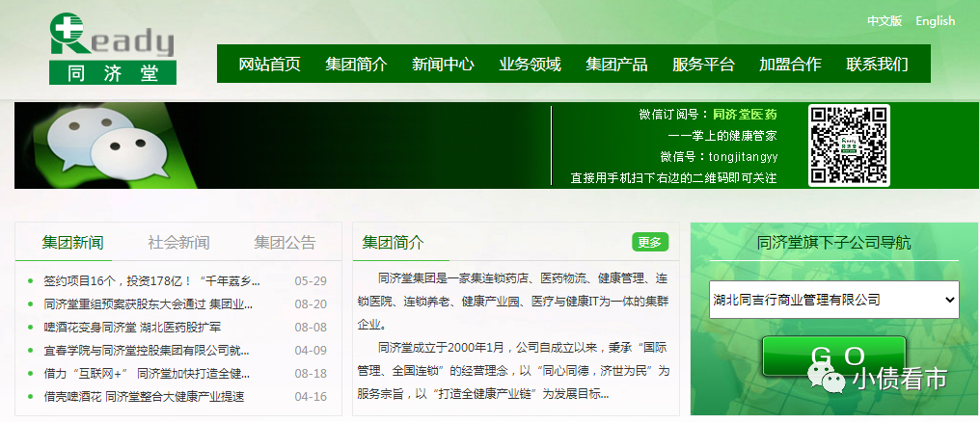The image size is (980, 422).
Task: Click 联系我们 in the navigation
Action: (x=877, y=65)
